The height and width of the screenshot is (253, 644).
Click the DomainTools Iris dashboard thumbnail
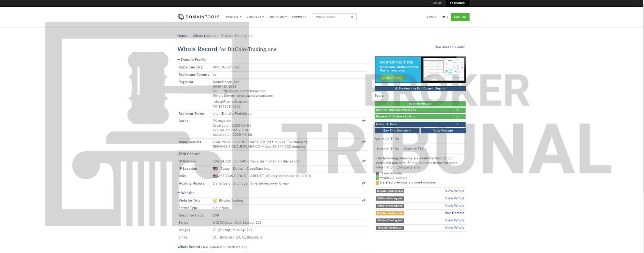click(444, 69)
